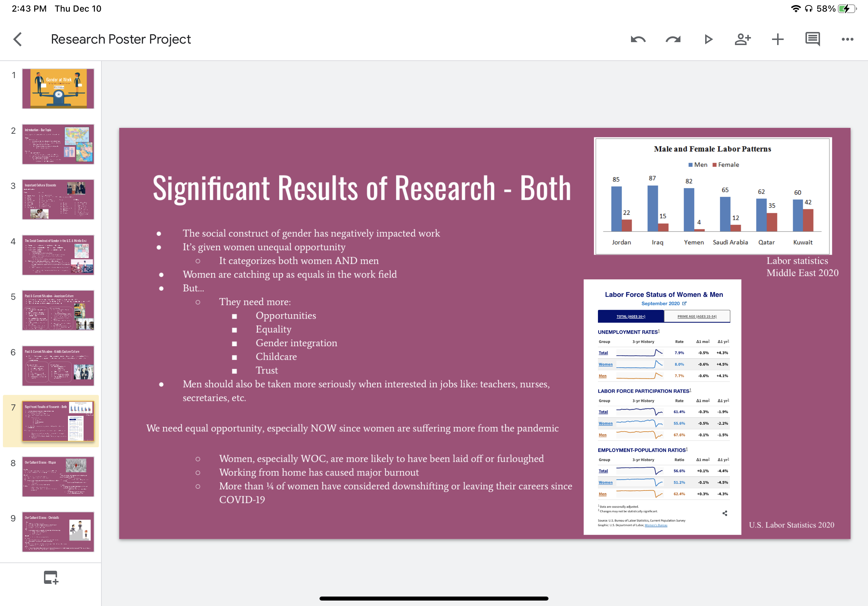Screen dimensions: 868x606
Task: Select the Labor Force Status of Women & Men image
Action: pyautogui.click(x=662, y=407)
